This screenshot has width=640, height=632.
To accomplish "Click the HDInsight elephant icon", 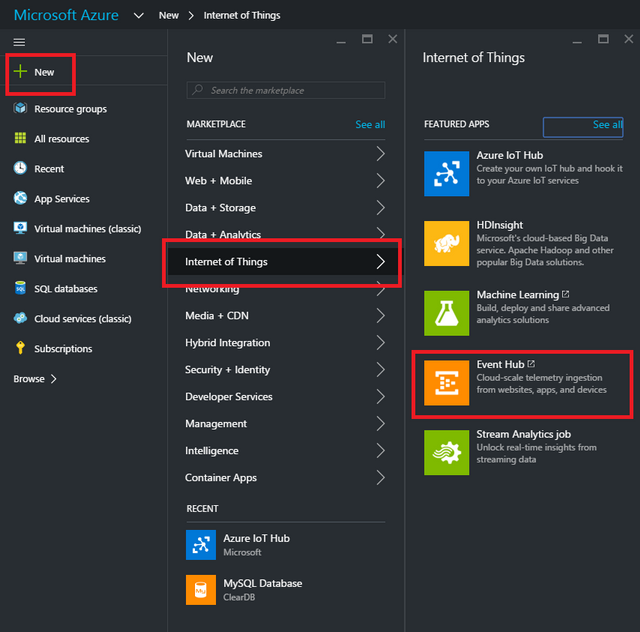I will 446,243.
